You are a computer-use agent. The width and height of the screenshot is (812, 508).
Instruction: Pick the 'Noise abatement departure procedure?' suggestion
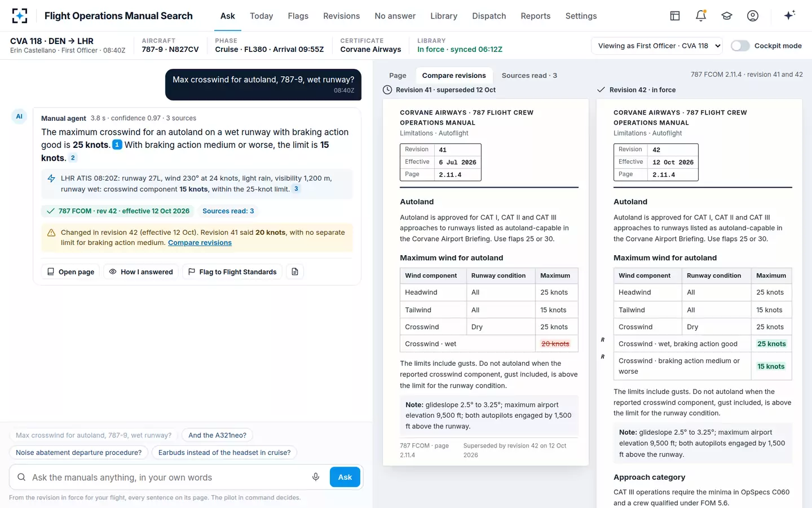(79, 453)
